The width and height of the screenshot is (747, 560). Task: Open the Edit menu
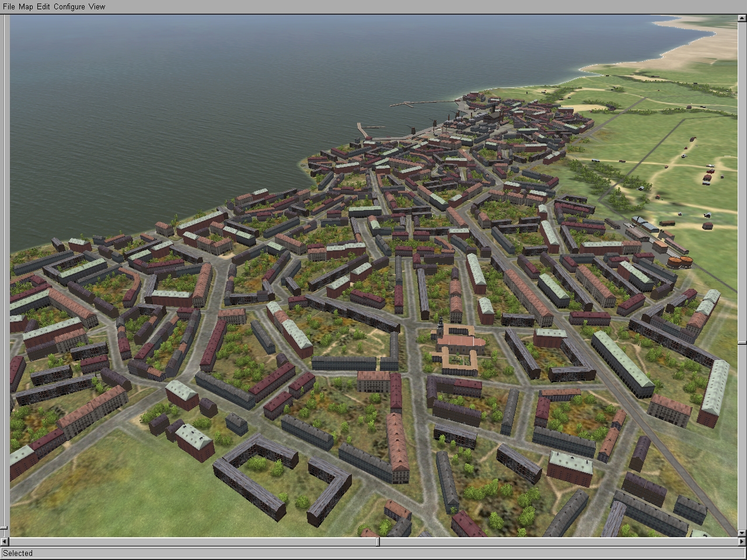(x=43, y=6)
